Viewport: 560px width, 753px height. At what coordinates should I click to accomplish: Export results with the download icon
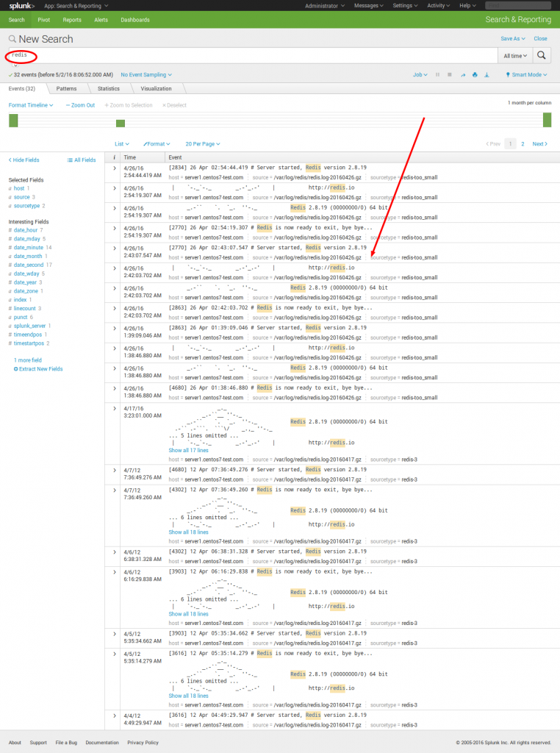point(487,75)
